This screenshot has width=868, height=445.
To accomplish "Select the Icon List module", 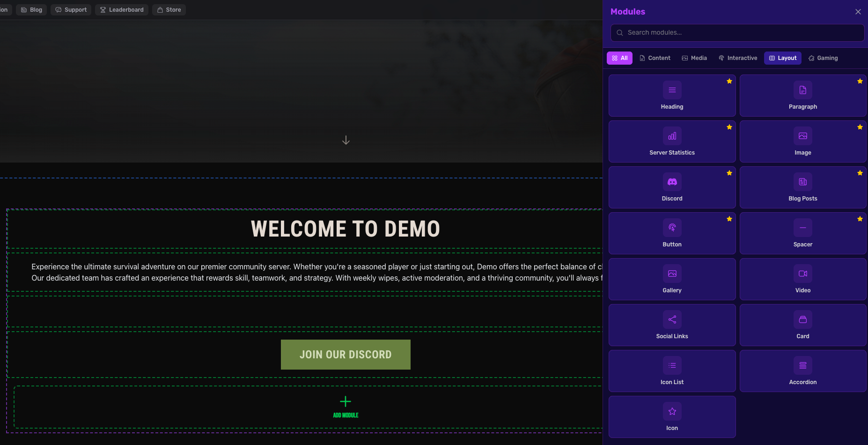I will pyautogui.click(x=672, y=371).
